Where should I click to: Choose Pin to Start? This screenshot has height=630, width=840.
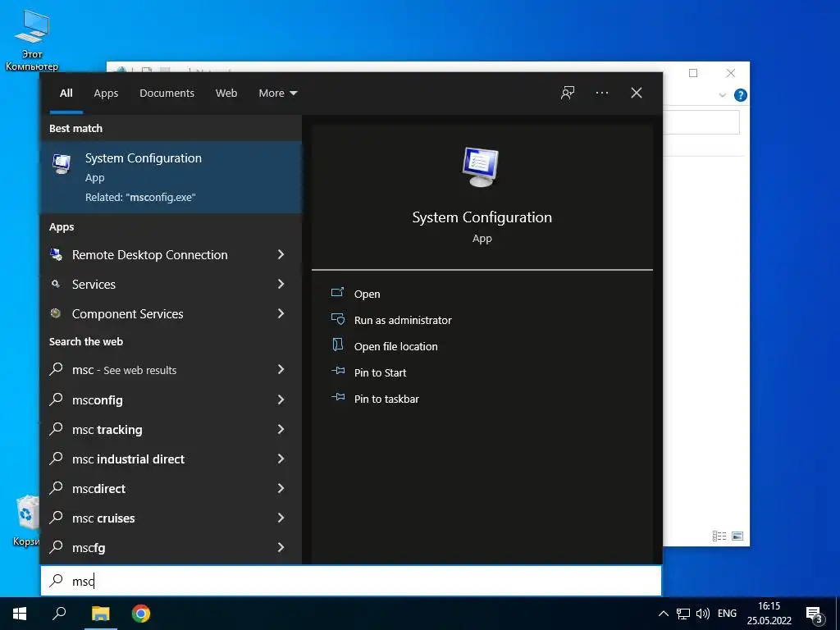380,372
